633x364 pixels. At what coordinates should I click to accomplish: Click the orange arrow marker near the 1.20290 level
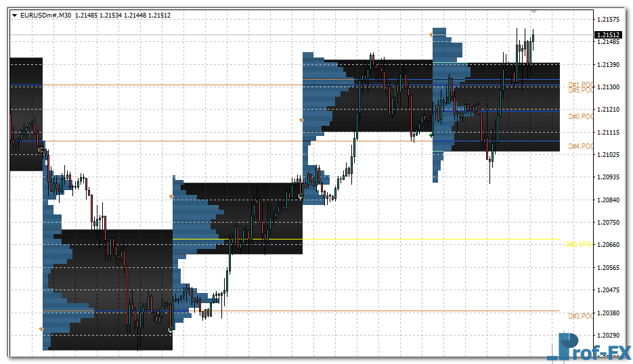[41, 329]
